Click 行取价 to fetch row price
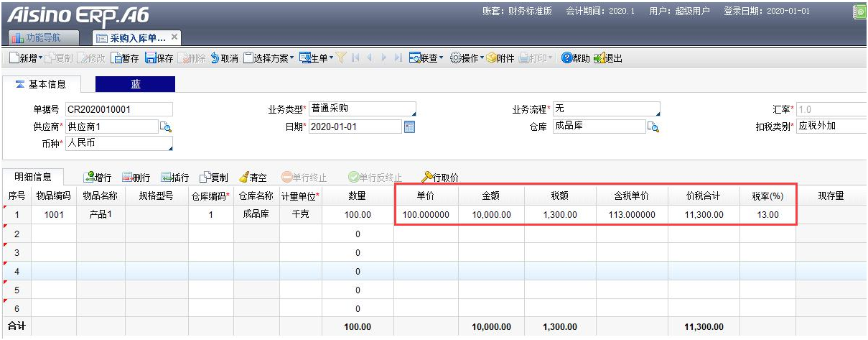868x340 pixels. (x=440, y=177)
